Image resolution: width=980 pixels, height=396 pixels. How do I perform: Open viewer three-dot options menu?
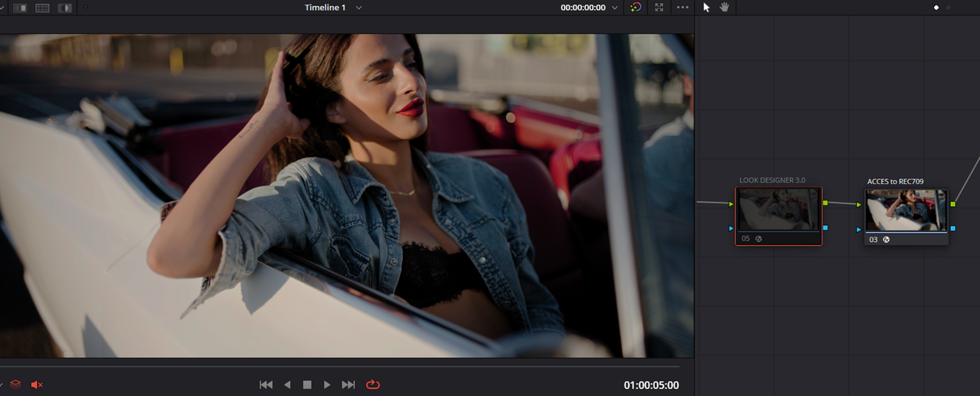coord(683,8)
